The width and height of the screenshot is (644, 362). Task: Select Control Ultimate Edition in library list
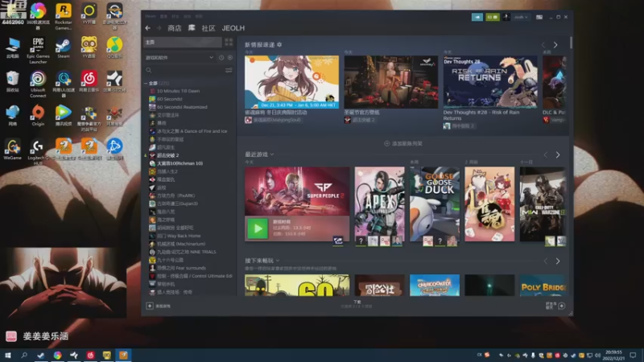192,276
